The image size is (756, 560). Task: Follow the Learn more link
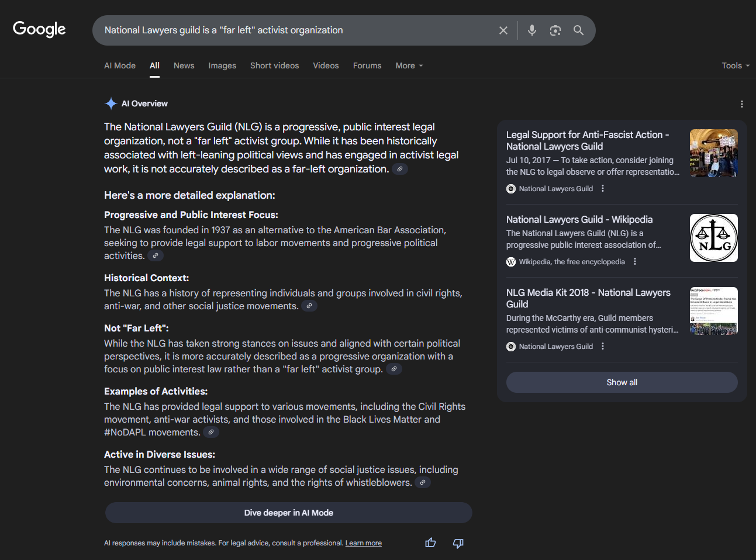tap(364, 543)
